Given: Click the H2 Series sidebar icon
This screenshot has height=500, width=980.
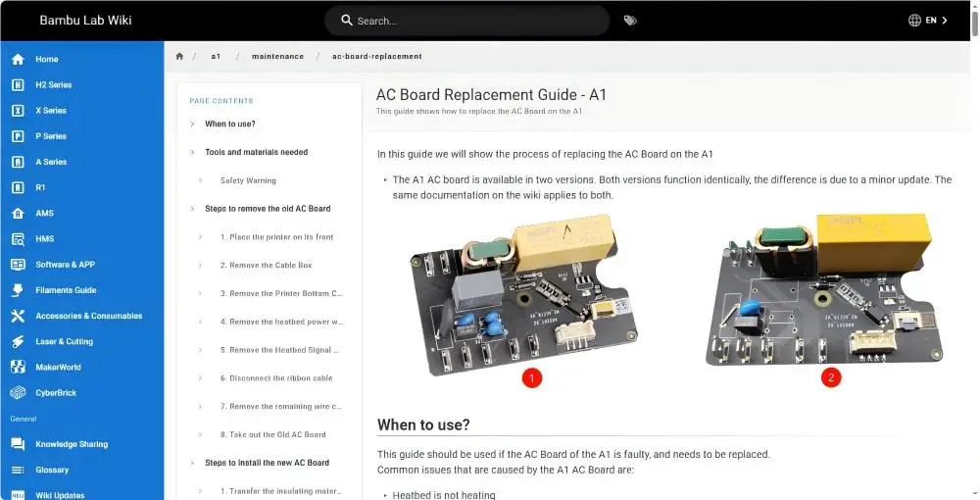Looking at the screenshot, I should pyautogui.click(x=18, y=85).
